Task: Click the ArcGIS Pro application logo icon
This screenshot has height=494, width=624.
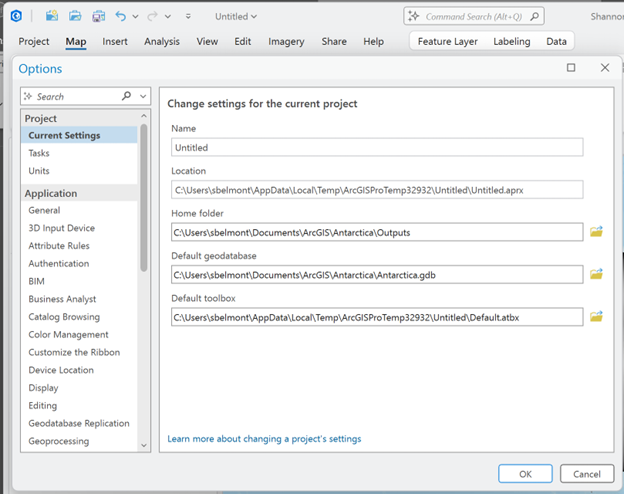Action: (16, 16)
